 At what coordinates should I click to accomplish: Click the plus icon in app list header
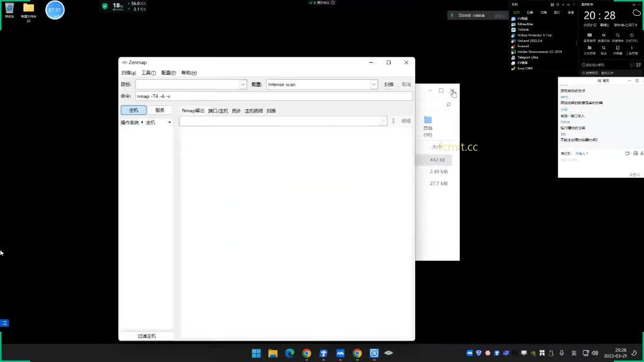(563, 4)
